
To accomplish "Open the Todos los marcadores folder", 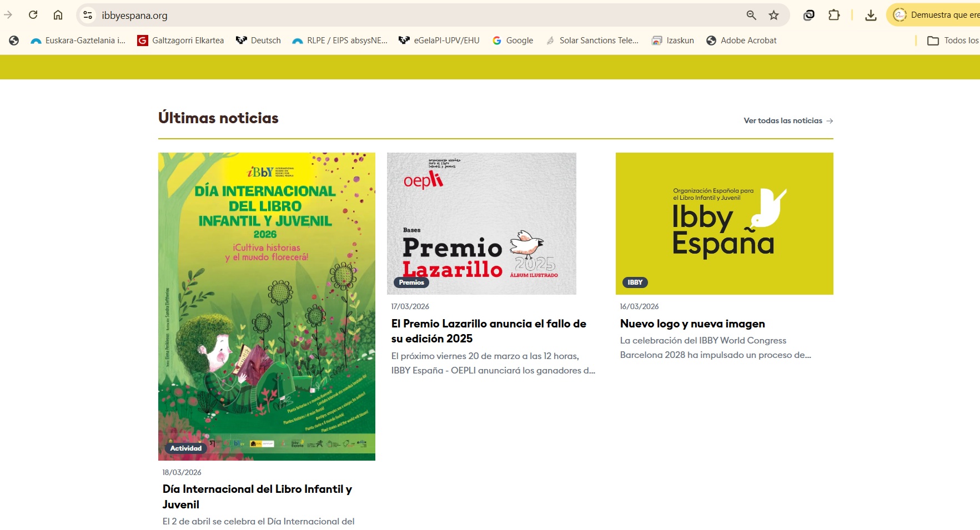I will 953,41.
